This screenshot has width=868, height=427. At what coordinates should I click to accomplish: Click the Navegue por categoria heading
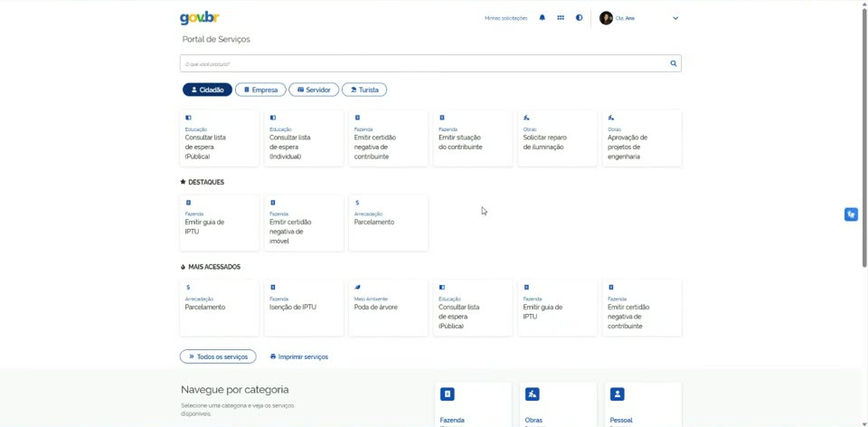click(235, 390)
